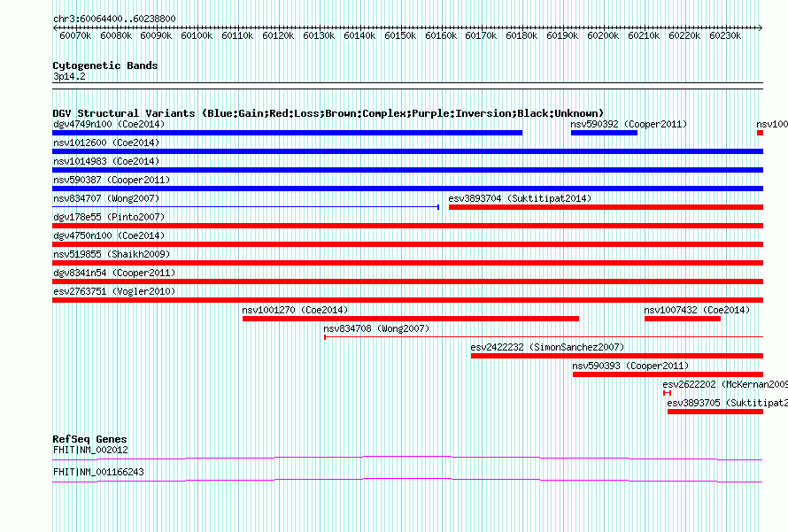Open the esv2422232 (SimonSanchez2007) label
The width and height of the screenshot is (788, 532).
point(547,347)
